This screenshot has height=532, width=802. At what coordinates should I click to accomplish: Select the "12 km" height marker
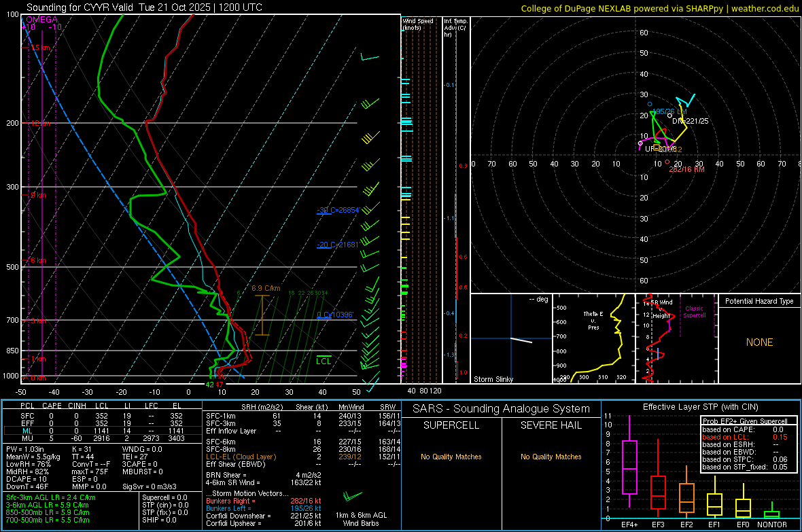click(x=40, y=123)
